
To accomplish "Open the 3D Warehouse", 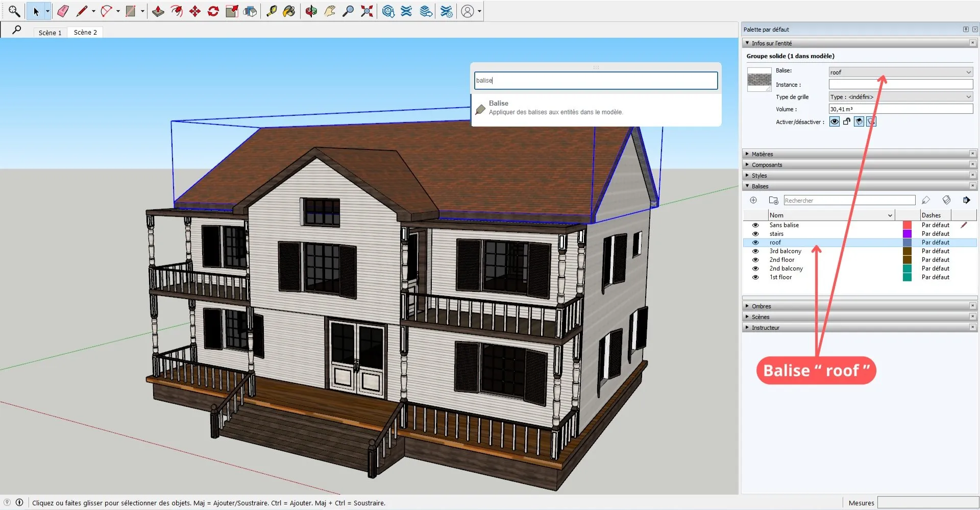I will coord(388,11).
